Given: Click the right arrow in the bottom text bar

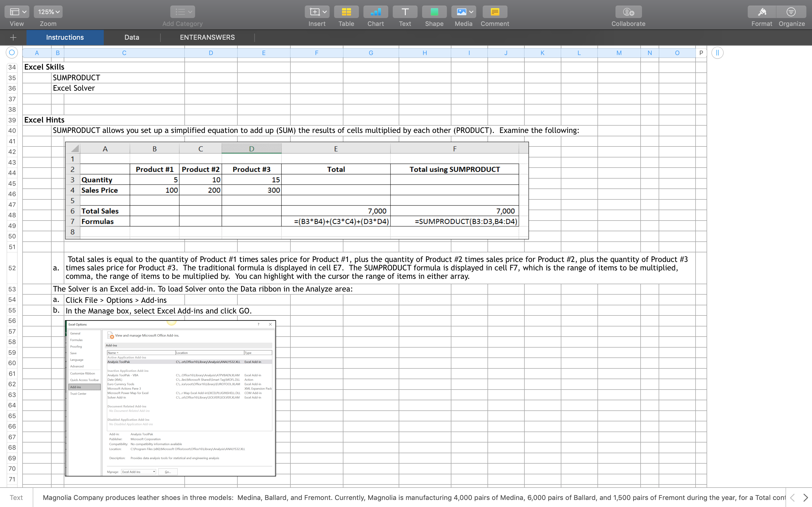Looking at the screenshot, I should click(x=805, y=498).
